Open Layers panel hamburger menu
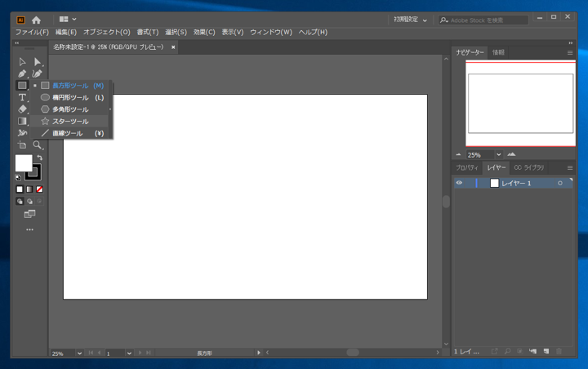Image resolution: width=588 pixels, height=369 pixels. pos(570,167)
